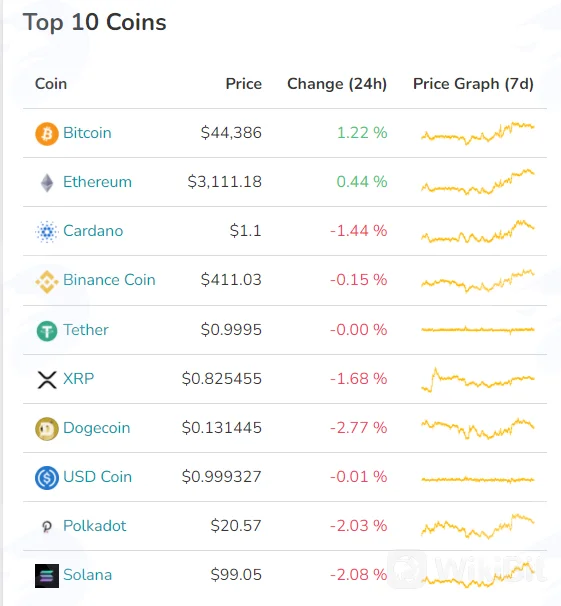Click the Solana logo icon

coord(47,576)
